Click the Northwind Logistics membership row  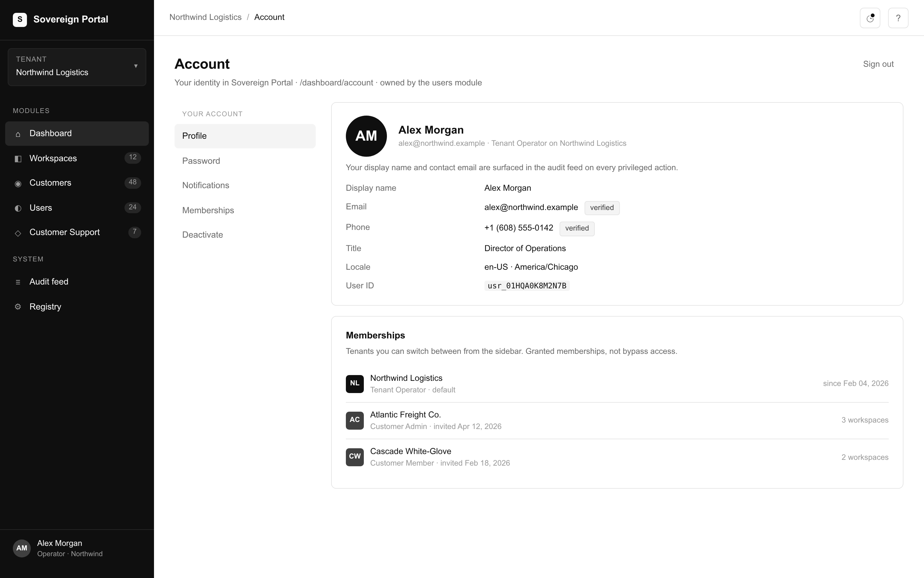coord(617,384)
